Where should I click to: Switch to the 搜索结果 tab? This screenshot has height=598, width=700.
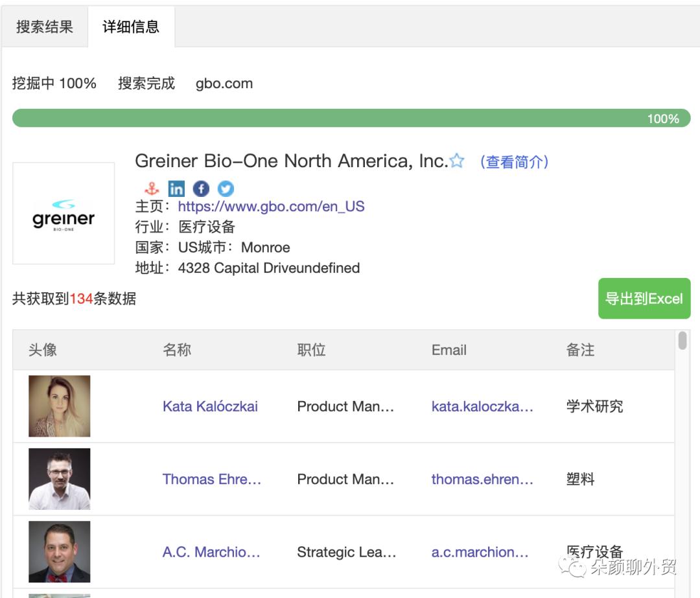(45, 27)
